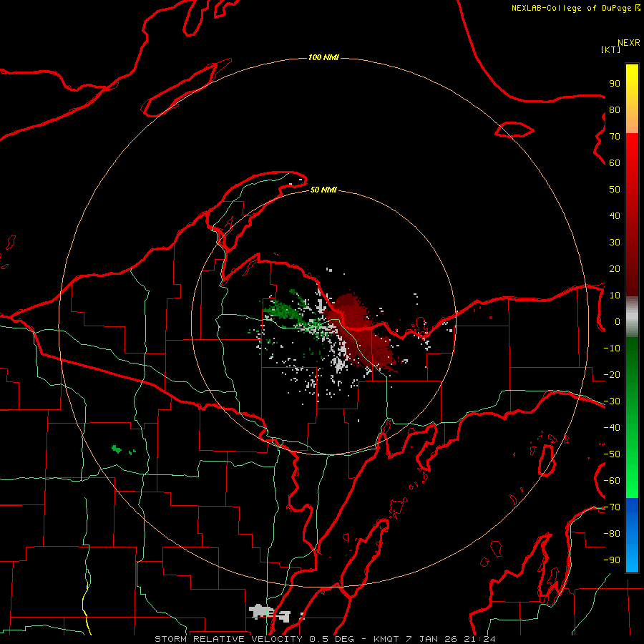This screenshot has width=644, height=644.
Task: Click the KMQT radar station identifier
Action: coord(388,639)
